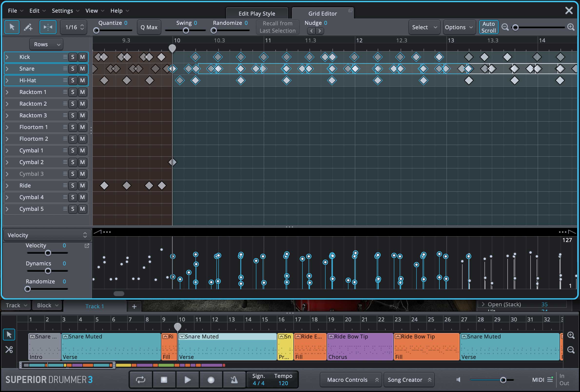The height and width of the screenshot is (392, 580).
Task: Select the pencil add-note tool
Action: coord(28,27)
